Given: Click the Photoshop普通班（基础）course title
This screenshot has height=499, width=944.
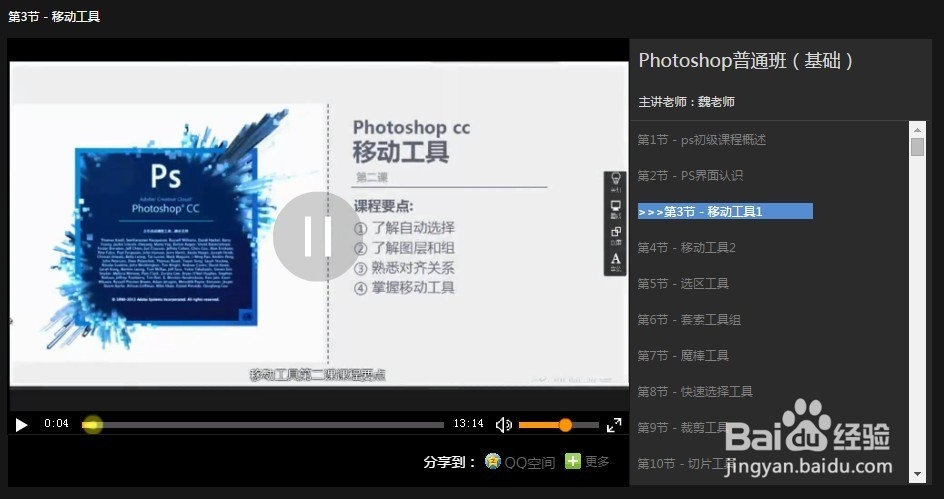Looking at the screenshot, I should point(745,60).
